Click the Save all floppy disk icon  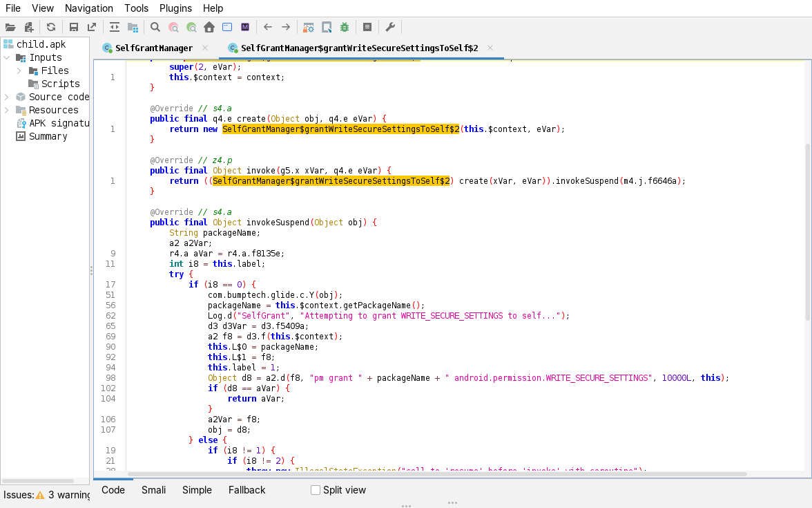tap(73, 28)
